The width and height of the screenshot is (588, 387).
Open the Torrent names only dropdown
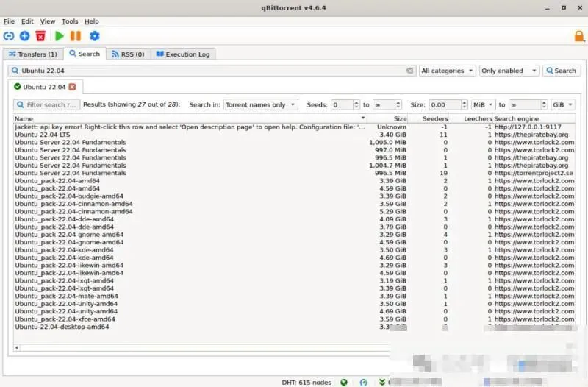pos(261,104)
